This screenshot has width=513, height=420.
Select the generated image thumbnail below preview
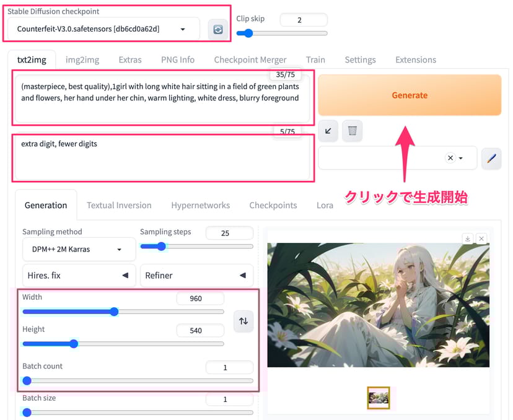coord(378,398)
